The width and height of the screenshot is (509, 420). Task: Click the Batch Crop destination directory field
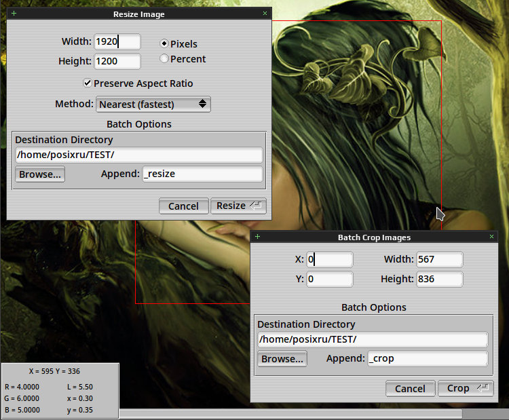373,339
